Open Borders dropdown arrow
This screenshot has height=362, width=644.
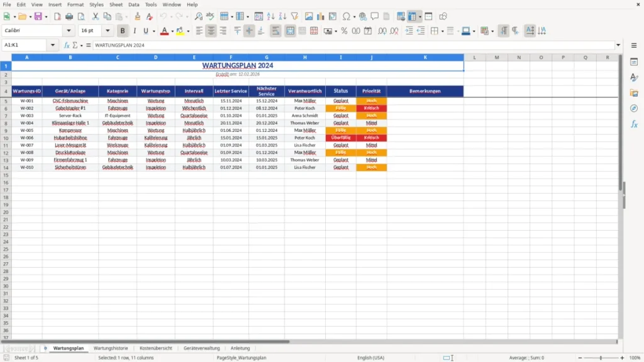[x=442, y=31]
